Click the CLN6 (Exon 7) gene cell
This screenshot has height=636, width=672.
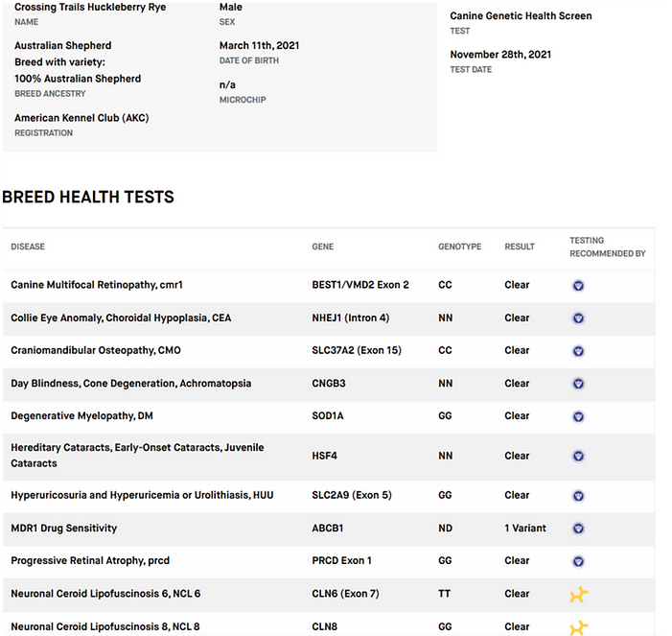345,594
